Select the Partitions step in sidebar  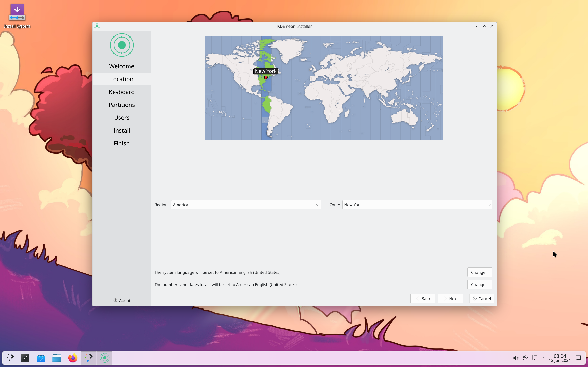tap(121, 104)
